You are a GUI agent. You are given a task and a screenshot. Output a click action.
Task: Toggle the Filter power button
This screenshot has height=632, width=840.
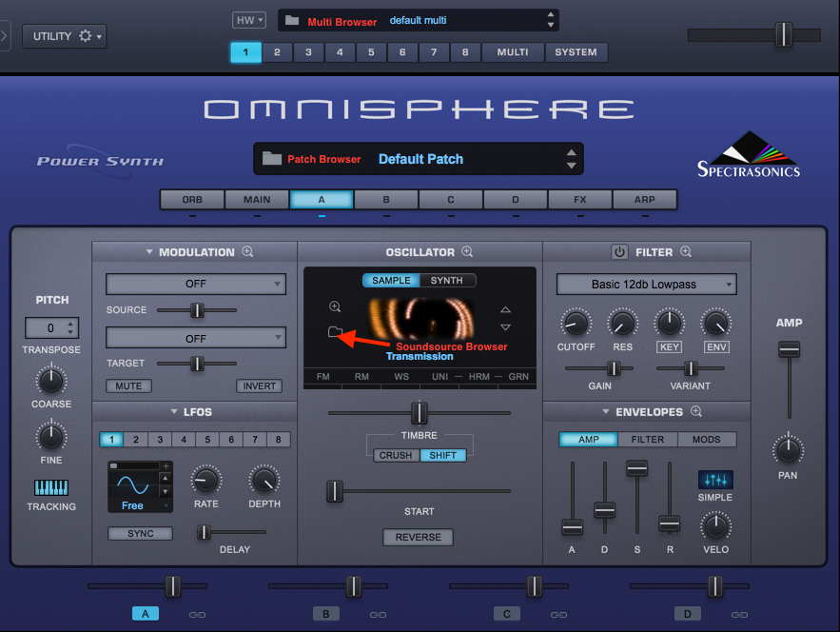619,251
